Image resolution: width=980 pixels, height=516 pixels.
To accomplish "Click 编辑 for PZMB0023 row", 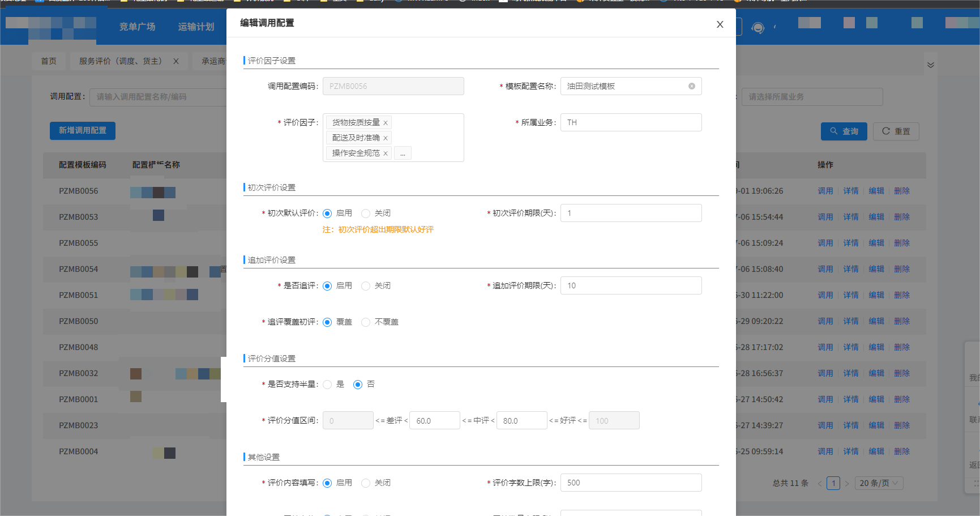I will [876, 425].
